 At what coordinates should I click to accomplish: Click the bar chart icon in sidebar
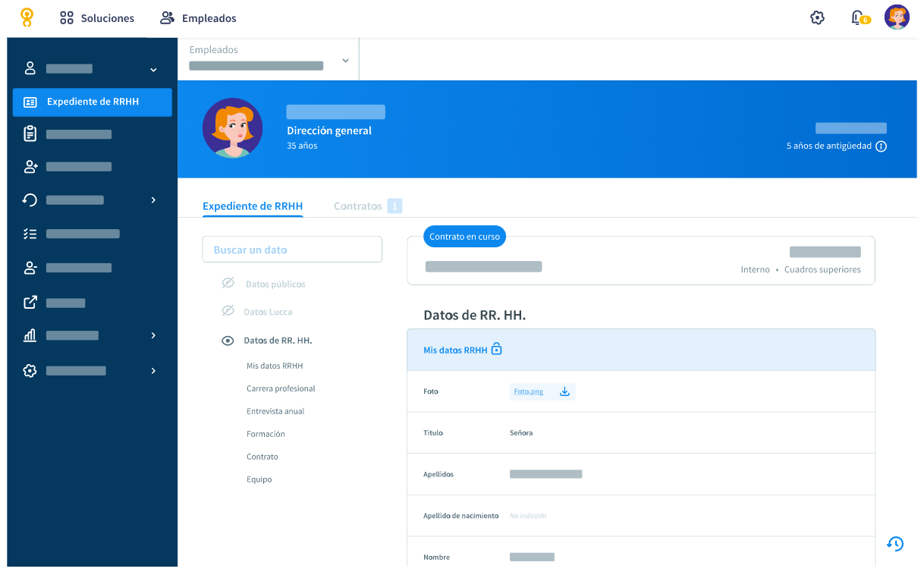click(x=30, y=335)
